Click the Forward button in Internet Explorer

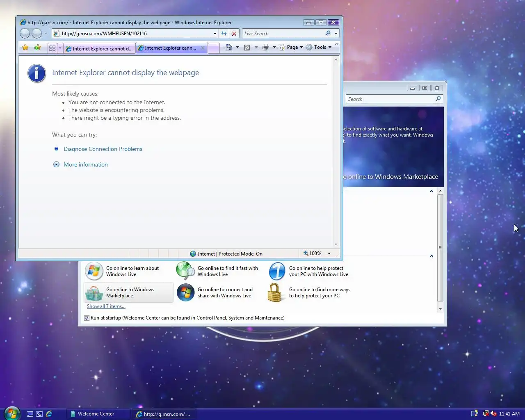[37, 33]
